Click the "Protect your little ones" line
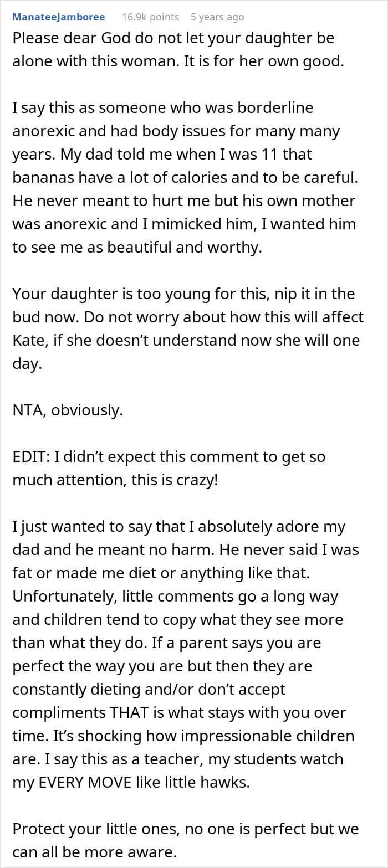Screen dimensions: 388x868 pyautogui.click(x=185, y=829)
